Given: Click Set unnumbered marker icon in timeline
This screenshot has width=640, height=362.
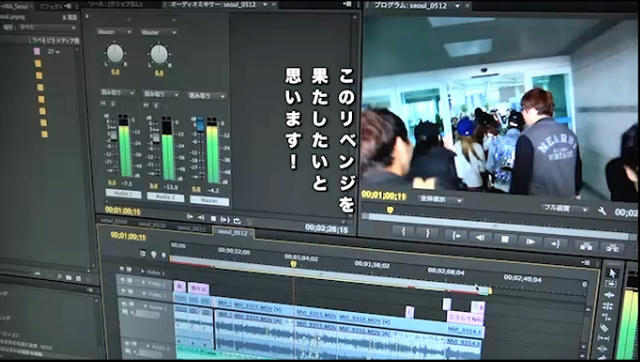Looking at the screenshot, I should tap(164, 255).
